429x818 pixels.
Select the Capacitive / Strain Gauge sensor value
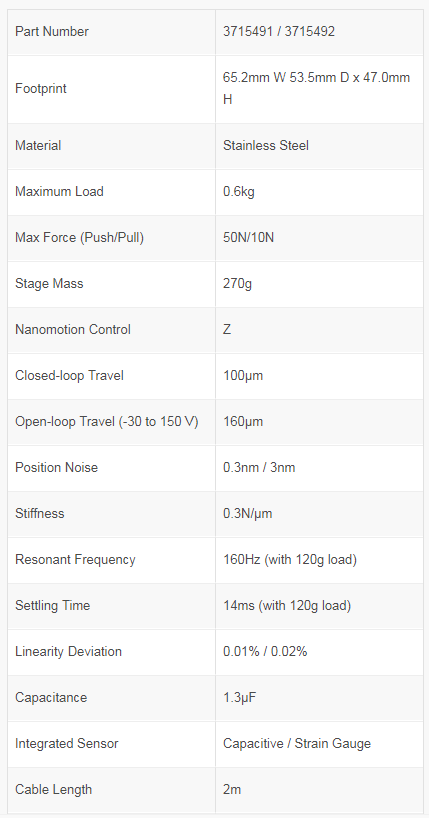tap(296, 743)
